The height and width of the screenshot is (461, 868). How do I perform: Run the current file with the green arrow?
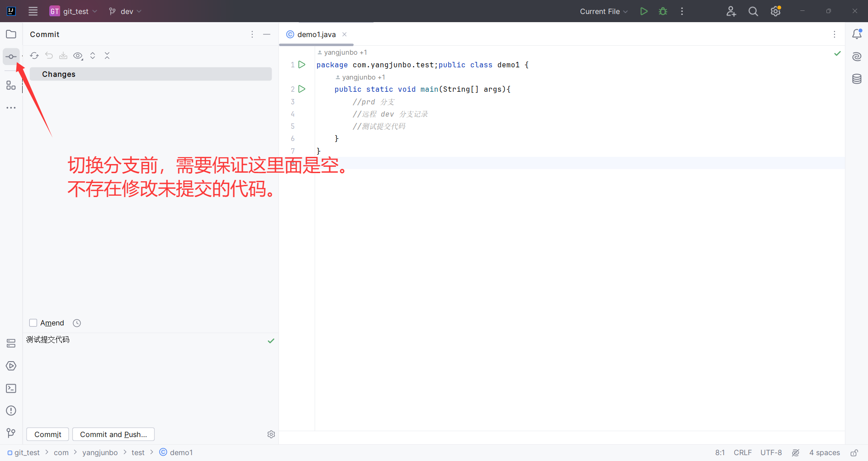(x=644, y=11)
